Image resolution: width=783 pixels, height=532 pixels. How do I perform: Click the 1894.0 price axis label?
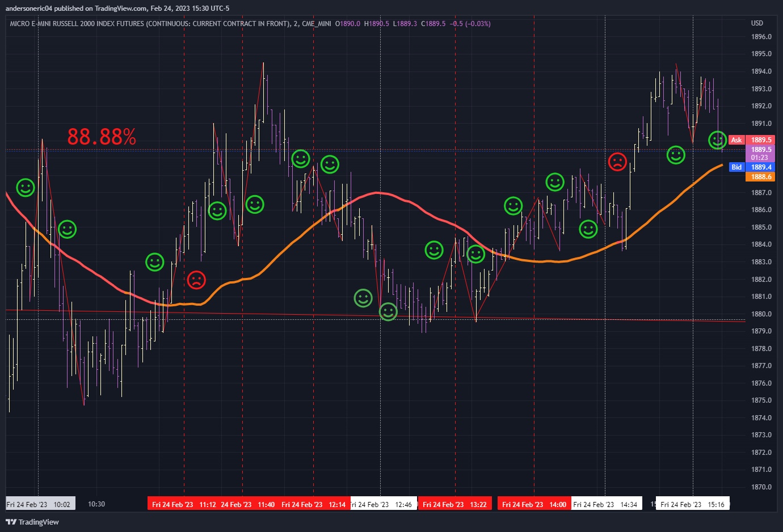coord(761,71)
